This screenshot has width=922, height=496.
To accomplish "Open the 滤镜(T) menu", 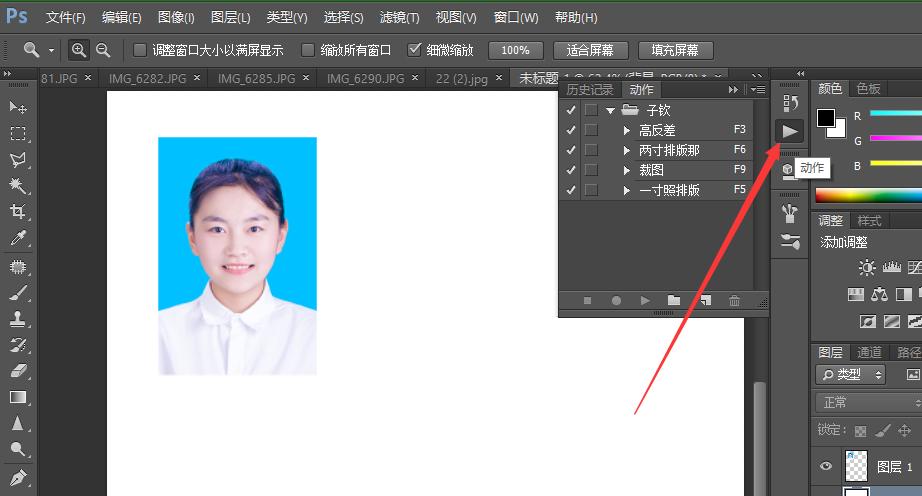I will (x=399, y=18).
